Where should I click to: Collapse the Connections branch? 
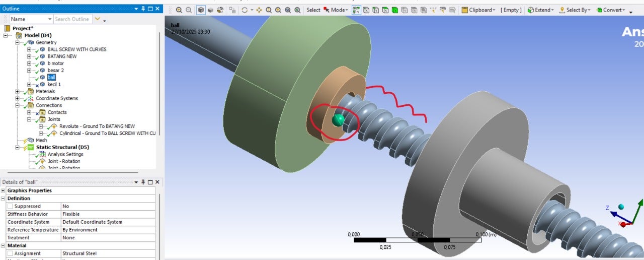(18, 105)
